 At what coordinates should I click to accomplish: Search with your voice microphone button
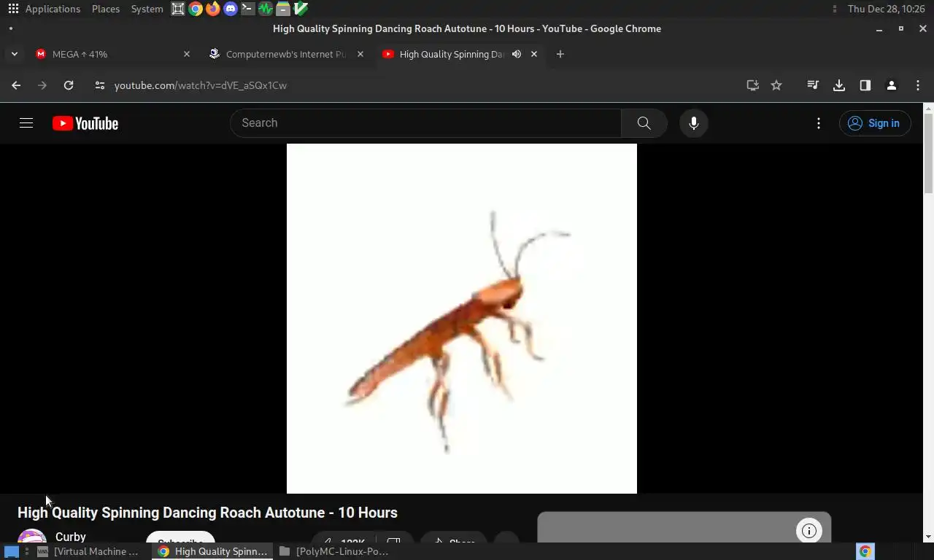[694, 123]
